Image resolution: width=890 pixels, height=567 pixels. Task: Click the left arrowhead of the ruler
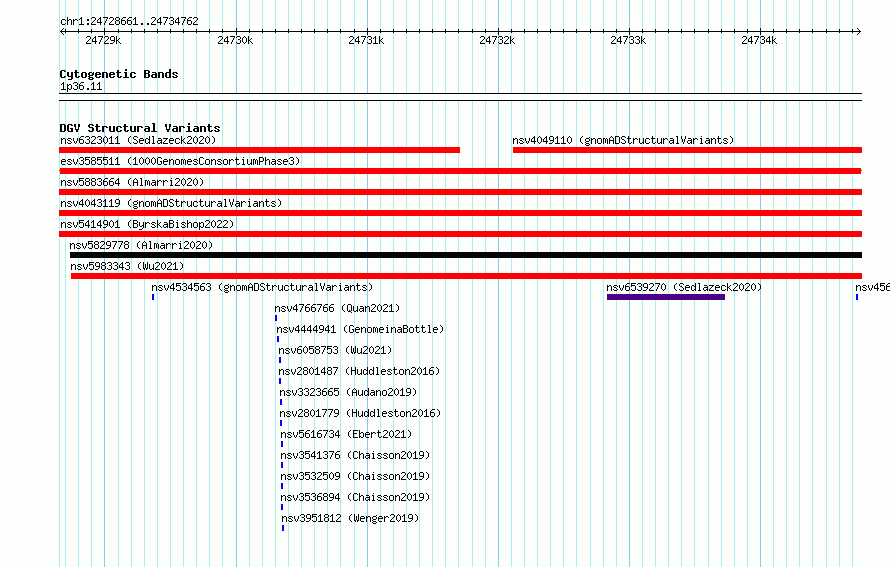[62, 32]
